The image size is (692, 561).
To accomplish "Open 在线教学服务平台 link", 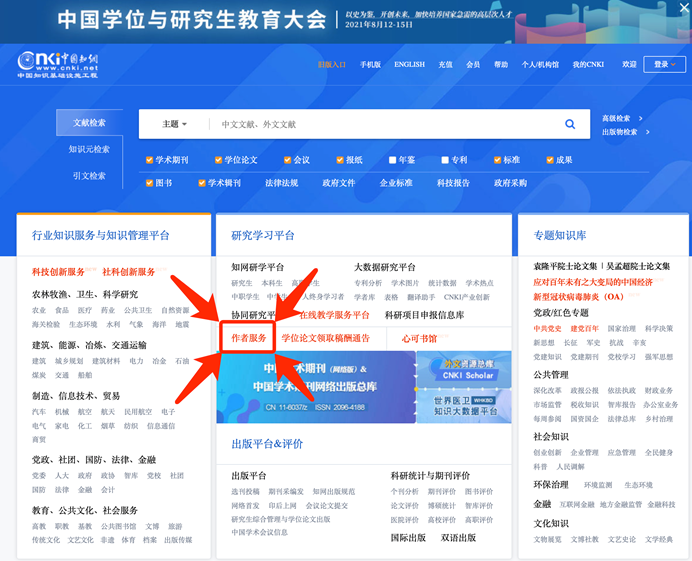I will [x=334, y=315].
